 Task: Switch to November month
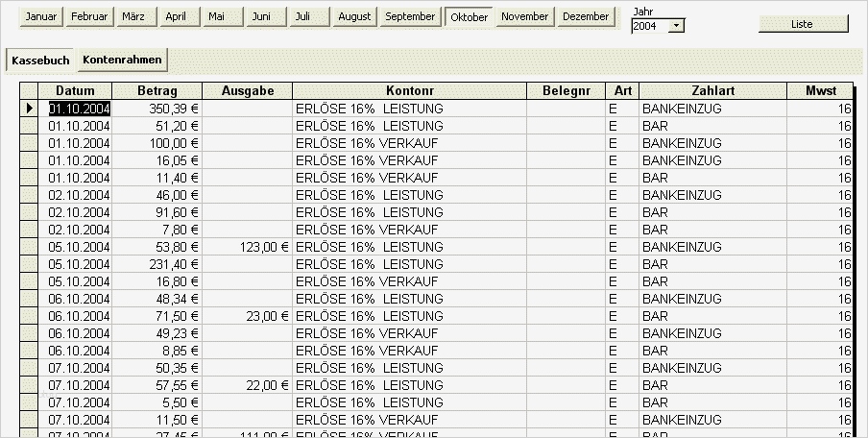pos(525,16)
